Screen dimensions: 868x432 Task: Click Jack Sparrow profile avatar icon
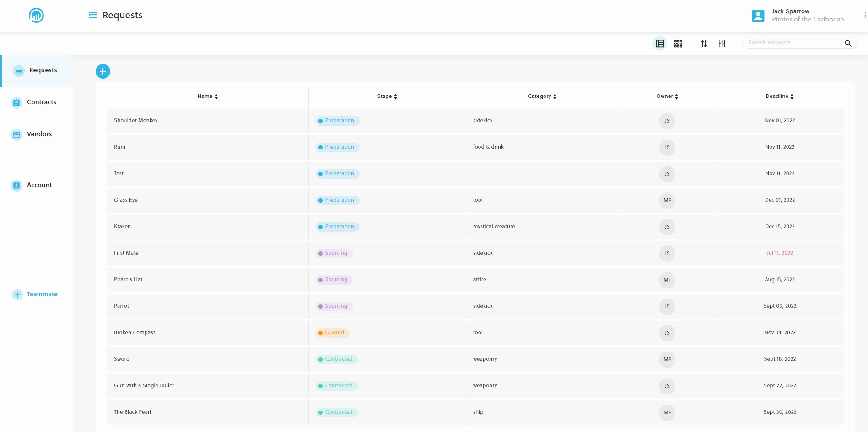758,16
